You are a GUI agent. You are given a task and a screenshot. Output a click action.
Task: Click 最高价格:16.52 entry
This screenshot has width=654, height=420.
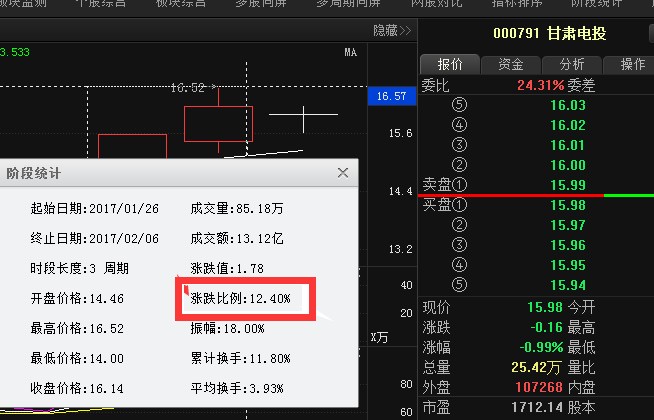pos(77,329)
